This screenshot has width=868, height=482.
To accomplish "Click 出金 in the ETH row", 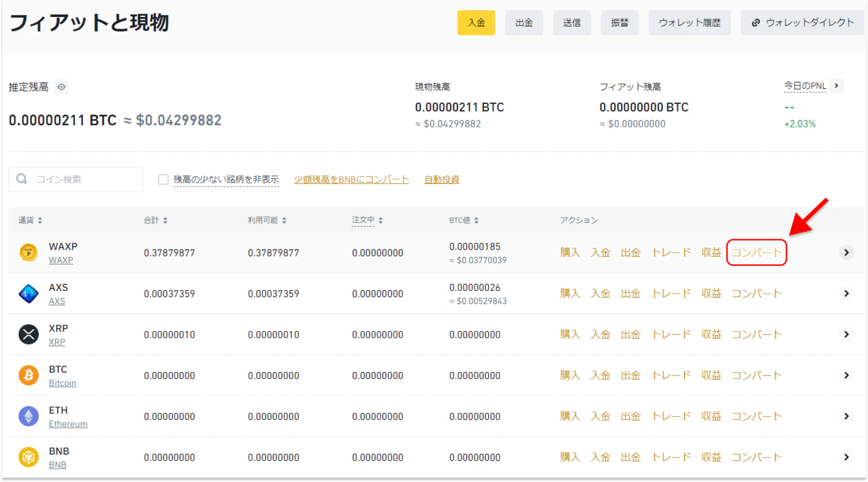I will point(631,416).
